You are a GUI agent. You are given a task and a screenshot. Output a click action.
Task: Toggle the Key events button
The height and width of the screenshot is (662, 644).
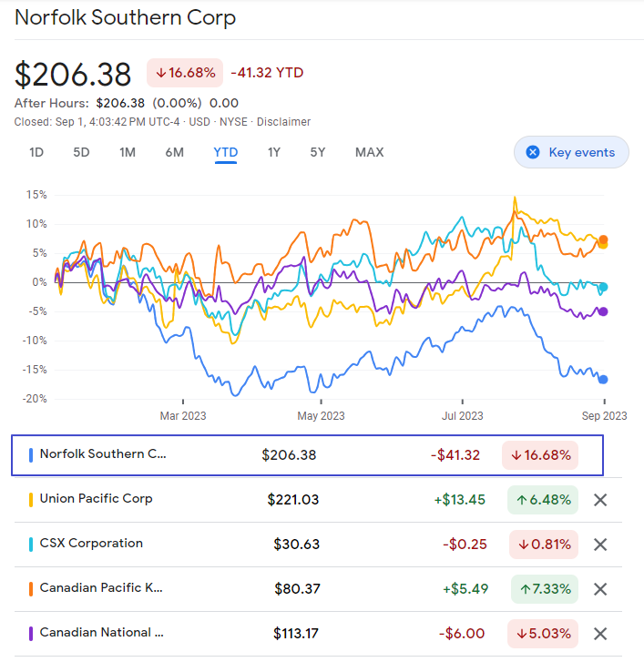[571, 152]
